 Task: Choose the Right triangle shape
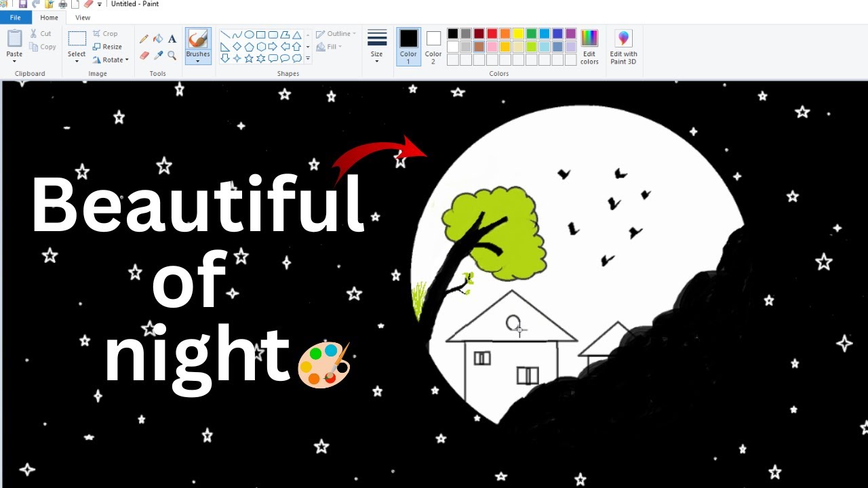pyautogui.click(x=225, y=47)
